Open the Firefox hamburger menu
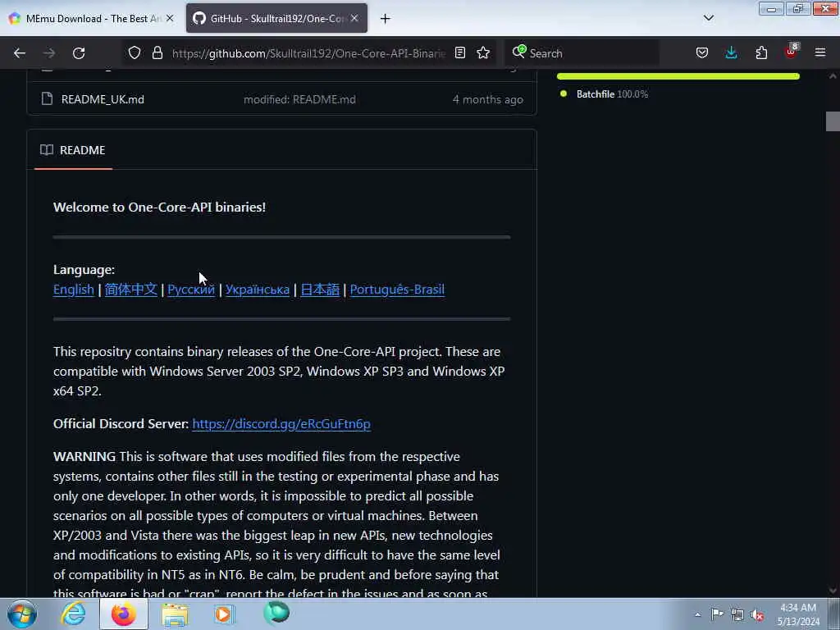Viewport: 840px width, 630px height. (820, 52)
